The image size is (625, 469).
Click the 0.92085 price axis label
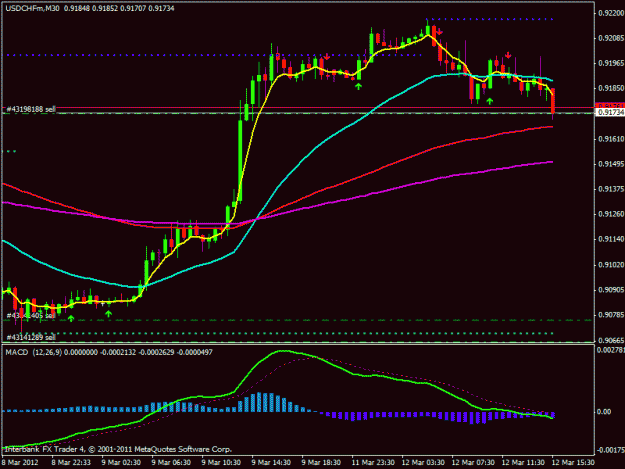tap(611, 38)
